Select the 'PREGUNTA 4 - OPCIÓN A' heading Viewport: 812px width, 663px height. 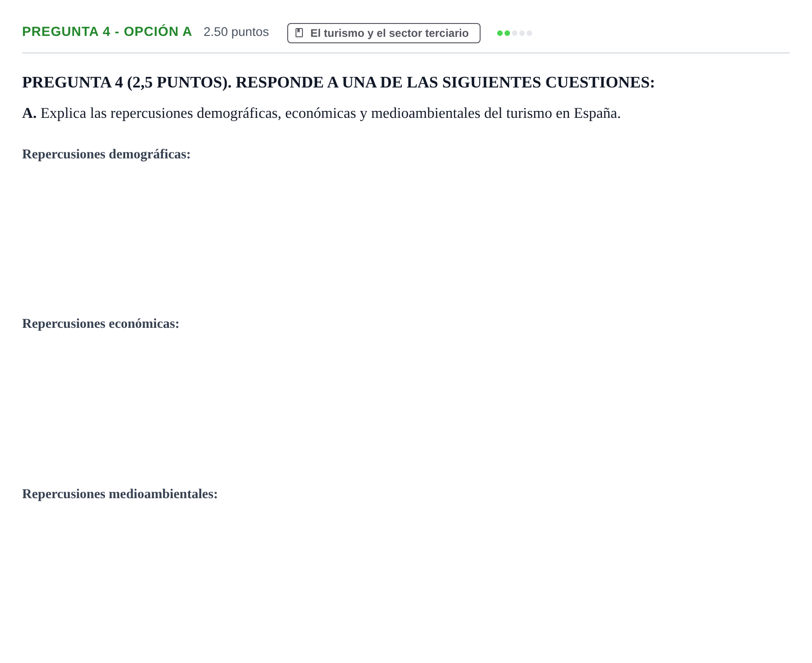point(107,32)
